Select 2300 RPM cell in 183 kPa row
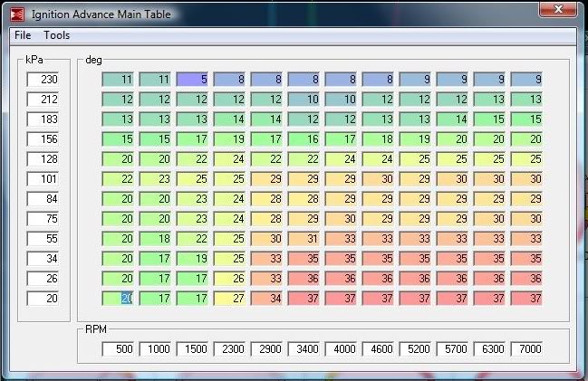Viewport: 588px width, 381px height. [229, 119]
